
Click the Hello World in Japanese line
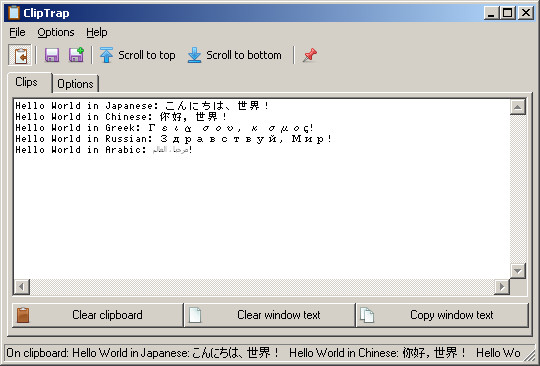click(142, 105)
